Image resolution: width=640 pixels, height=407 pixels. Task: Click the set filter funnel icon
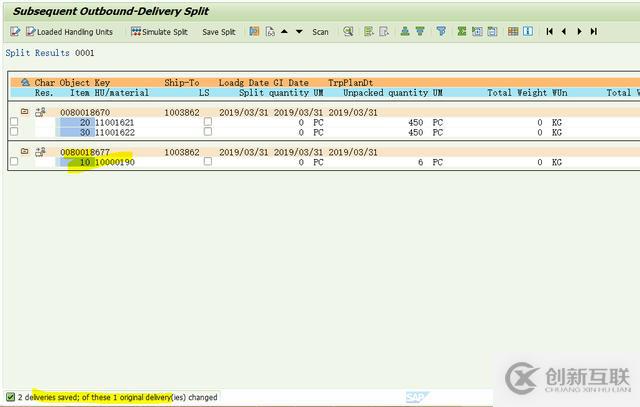[x=441, y=31]
